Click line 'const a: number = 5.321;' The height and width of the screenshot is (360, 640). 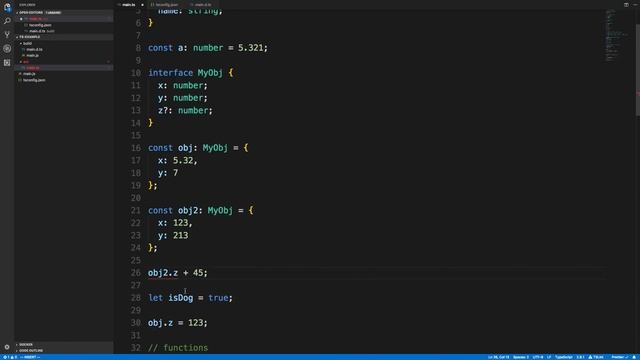pyautogui.click(x=208, y=48)
